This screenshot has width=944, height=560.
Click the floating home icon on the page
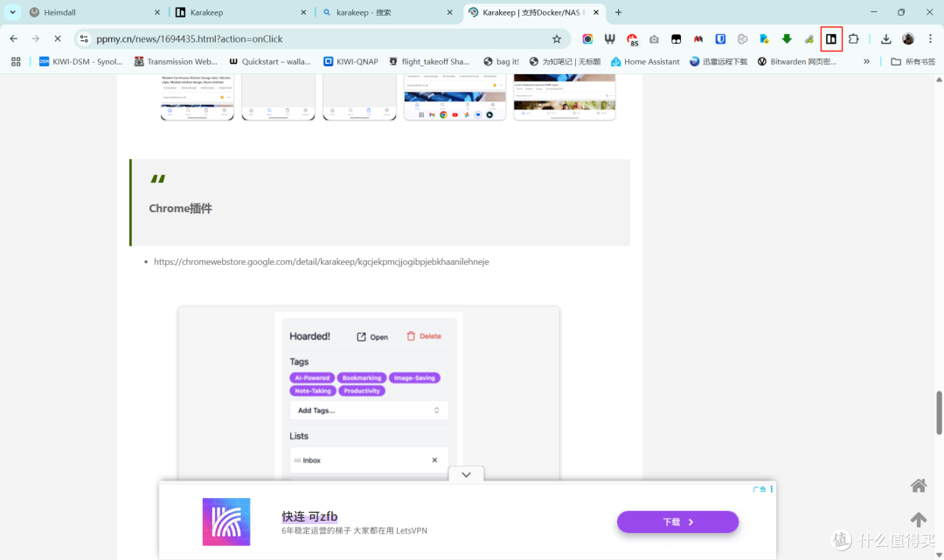pyautogui.click(x=919, y=485)
